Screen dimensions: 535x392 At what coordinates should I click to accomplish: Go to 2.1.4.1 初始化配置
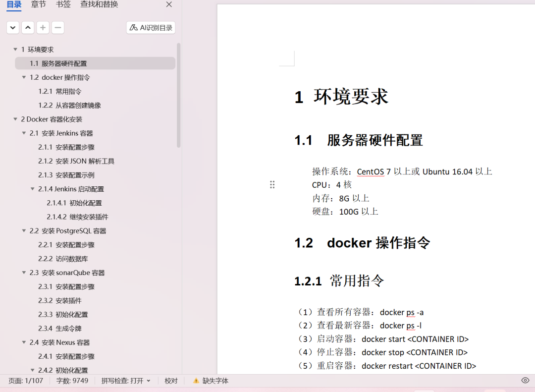click(74, 203)
